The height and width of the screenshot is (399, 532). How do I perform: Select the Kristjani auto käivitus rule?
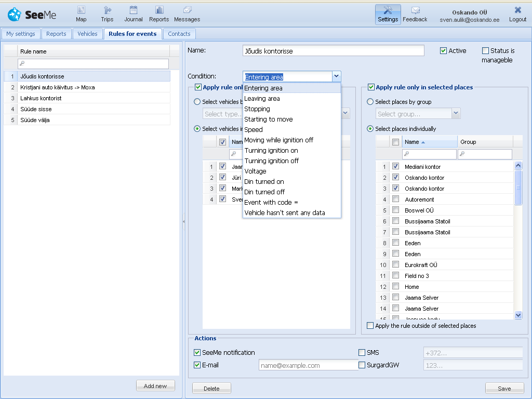coord(87,87)
